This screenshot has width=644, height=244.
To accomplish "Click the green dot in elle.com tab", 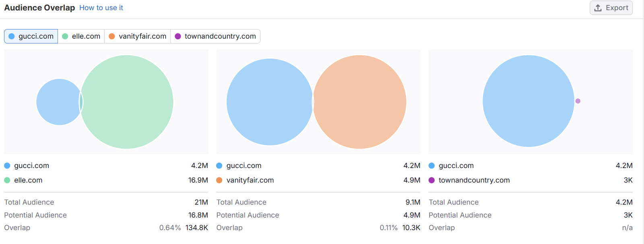I will [x=65, y=36].
